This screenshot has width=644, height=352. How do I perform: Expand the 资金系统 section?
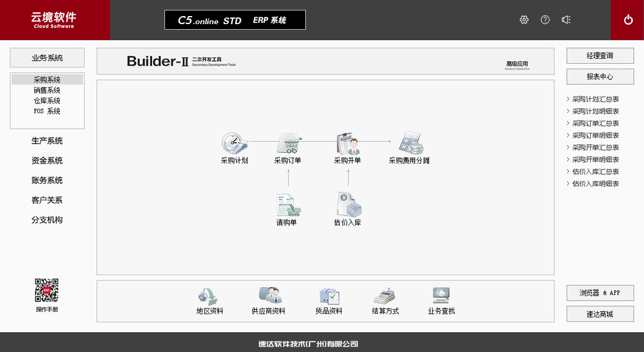[47, 161]
